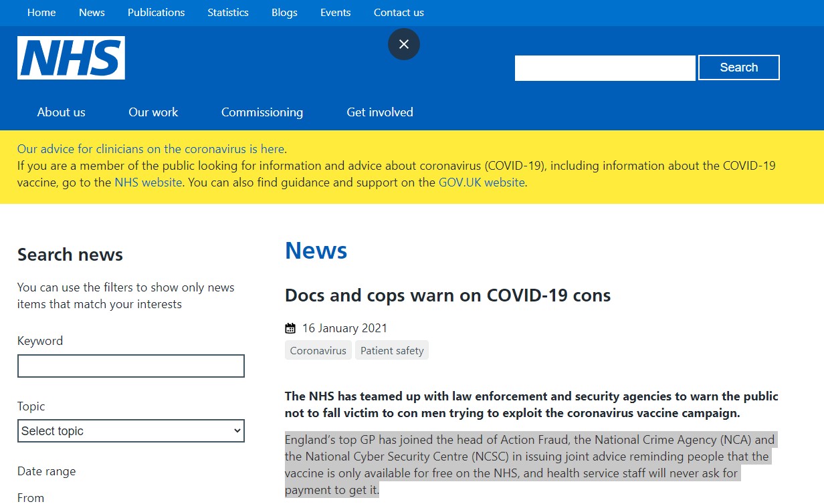Image resolution: width=824 pixels, height=504 pixels.
Task: Click the Patient safety tag
Action: (x=392, y=350)
